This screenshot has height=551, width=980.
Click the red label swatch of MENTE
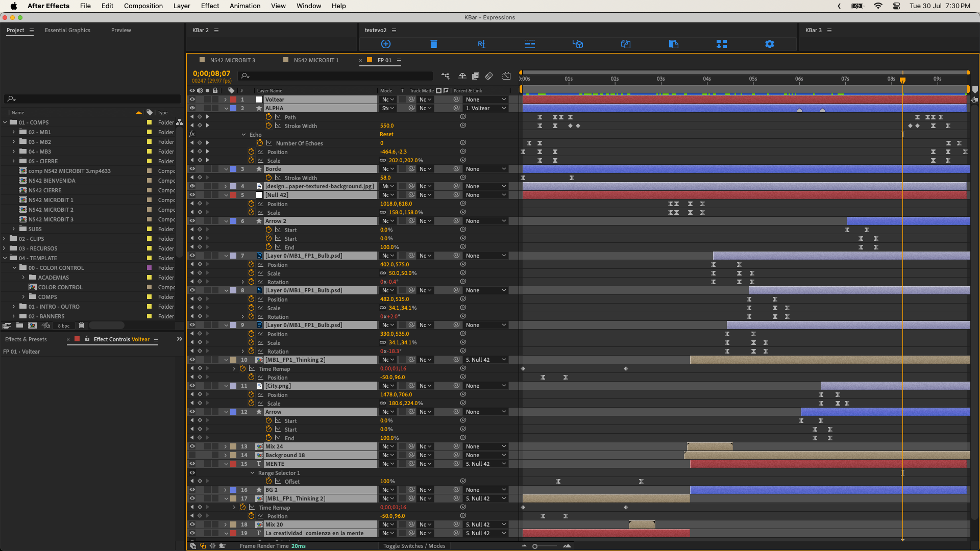(x=233, y=464)
